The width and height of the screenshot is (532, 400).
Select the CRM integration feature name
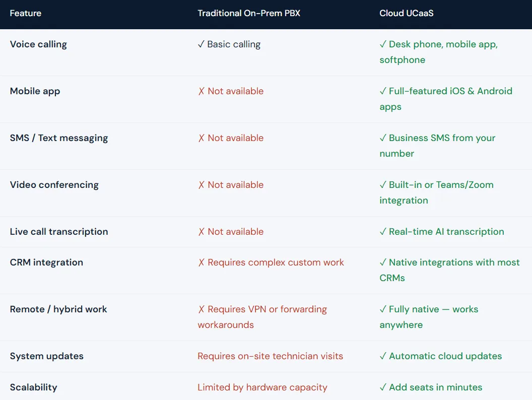pos(46,262)
